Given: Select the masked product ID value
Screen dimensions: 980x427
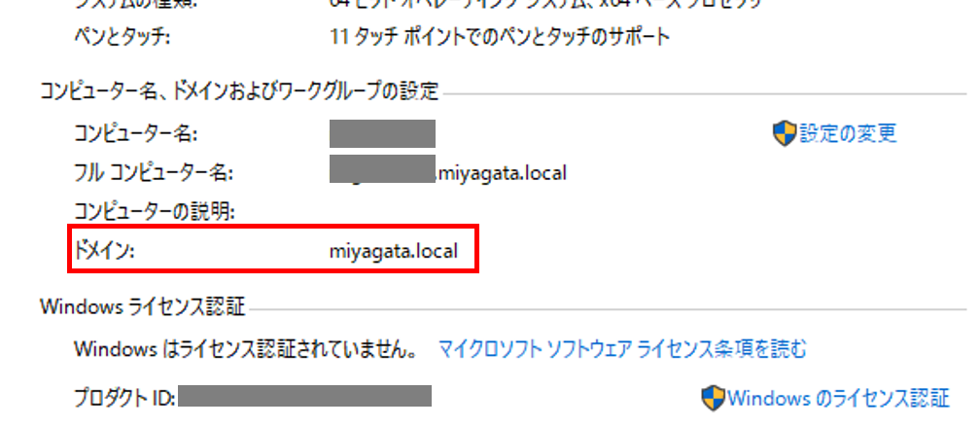Looking at the screenshot, I should (x=305, y=397).
